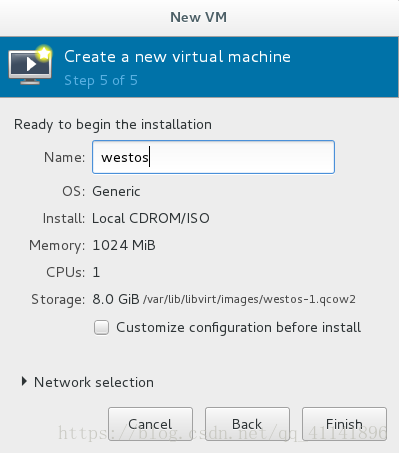Click the 1024 MiB memory value
Screen dimensions: 399x453
(x=124, y=245)
